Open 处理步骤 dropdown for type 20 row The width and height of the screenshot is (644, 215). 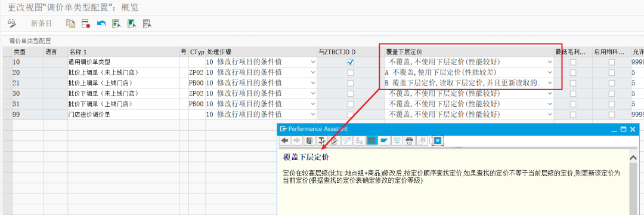point(313,72)
